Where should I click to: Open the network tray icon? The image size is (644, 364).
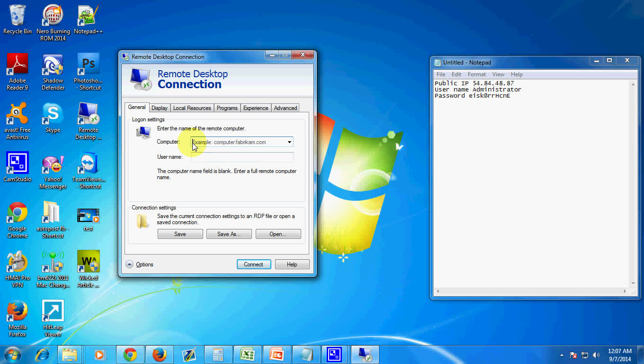click(585, 355)
